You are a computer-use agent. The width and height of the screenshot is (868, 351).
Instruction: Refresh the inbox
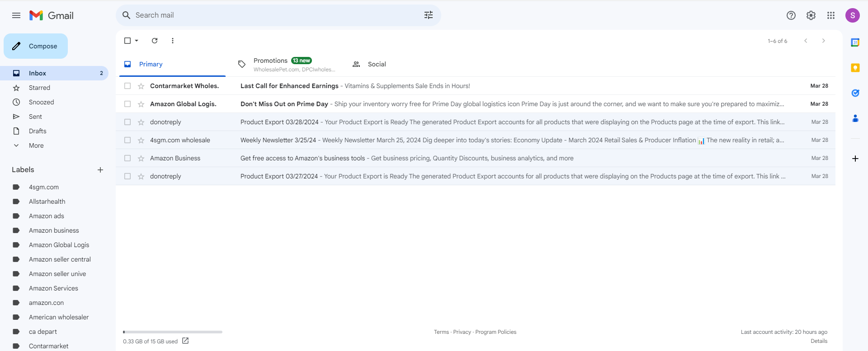coord(155,41)
